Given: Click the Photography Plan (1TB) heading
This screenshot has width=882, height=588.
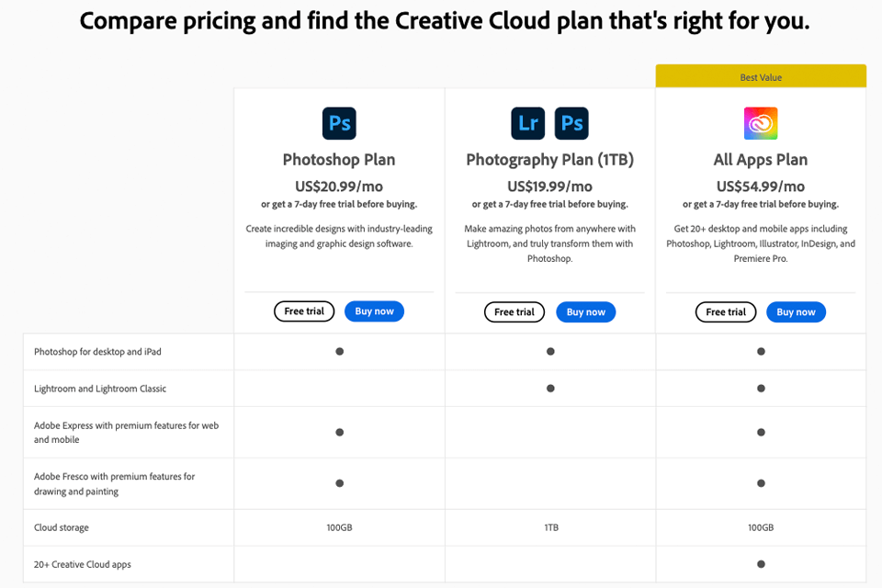Looking at the screenshot, I should click(549, 160).
